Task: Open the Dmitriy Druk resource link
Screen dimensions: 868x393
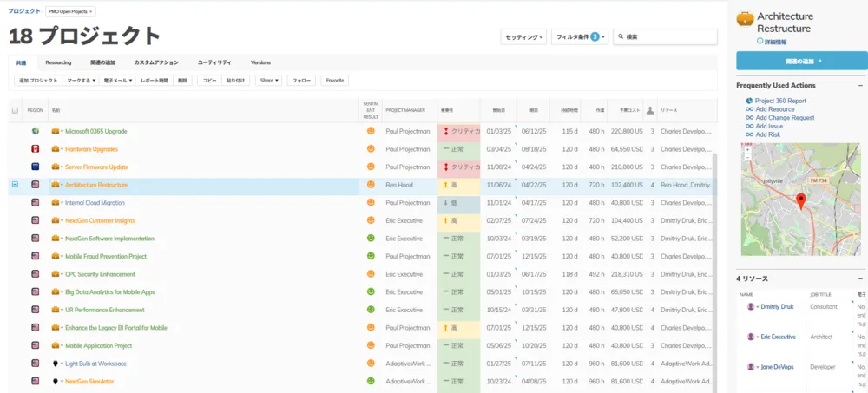Action: pos(777,306)
